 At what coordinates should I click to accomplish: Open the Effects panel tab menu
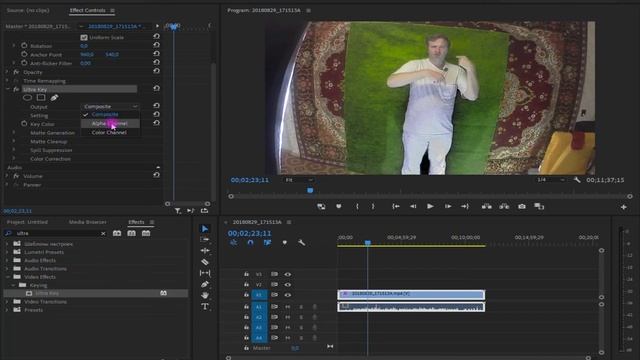pos(152,222)
